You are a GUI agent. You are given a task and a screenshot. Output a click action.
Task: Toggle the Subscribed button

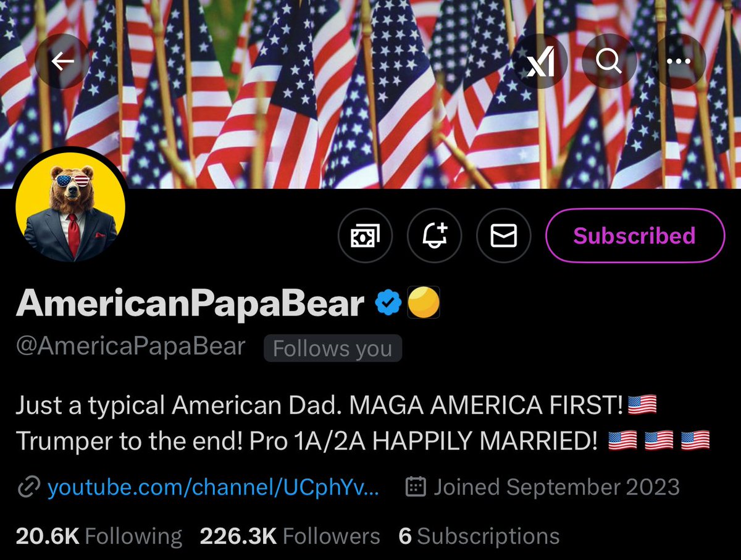click(634, 236)
